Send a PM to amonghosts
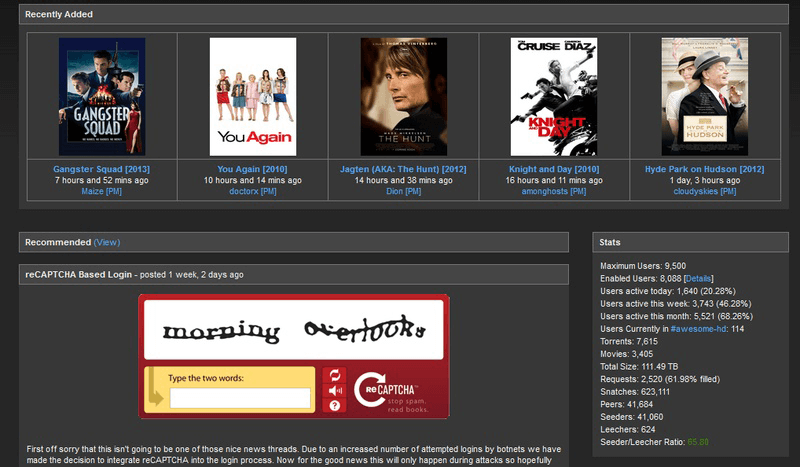Screen dimensions: 800x467 pyautogui.click(x=578, y=191)
